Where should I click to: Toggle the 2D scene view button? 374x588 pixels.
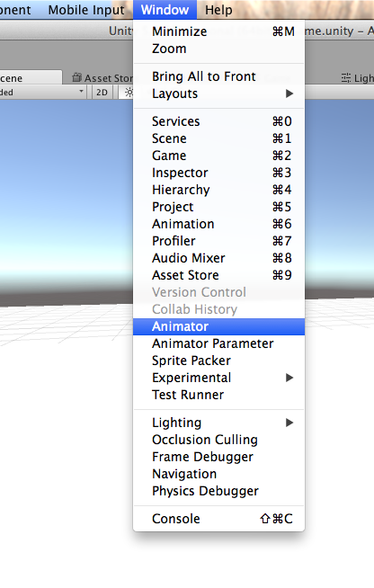tap(102, 93)
